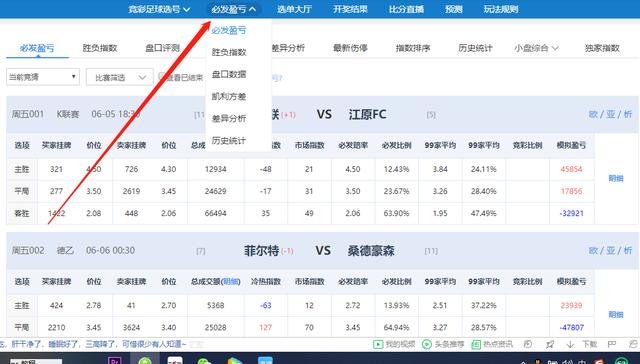Image resolution: width=640 pixels, height=364 pixels.
Task: Click the 头条推荐 play-circle icon
Action: tap(427, 344)
